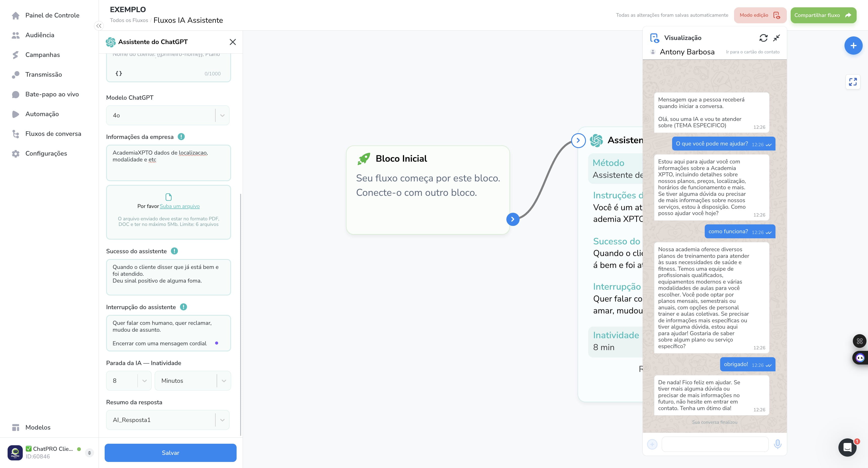Click the Visualização panel icon
The image size is (868, 468).
pyautogui.click(x=654, y=38)
